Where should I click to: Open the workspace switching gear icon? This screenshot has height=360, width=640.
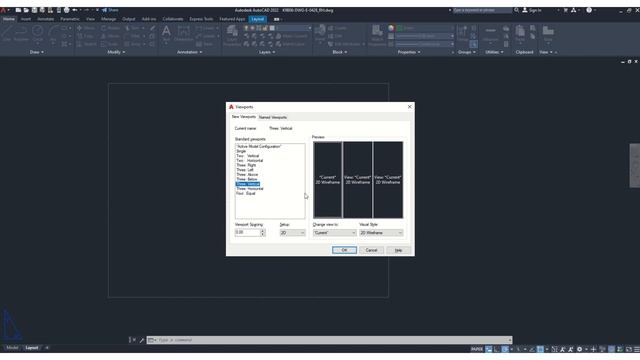pyautogui.click(x=579, y=349)
